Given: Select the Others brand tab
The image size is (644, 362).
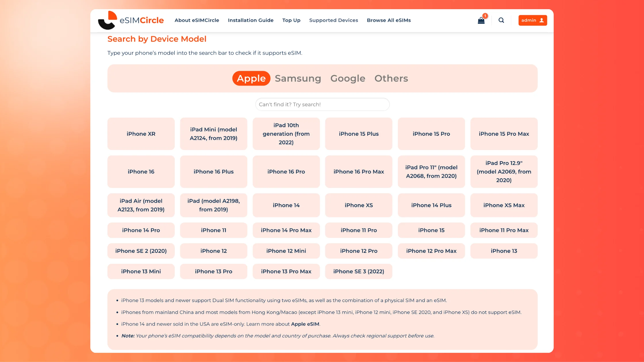Looking at the screenshot, I should [x=391, y=78].
